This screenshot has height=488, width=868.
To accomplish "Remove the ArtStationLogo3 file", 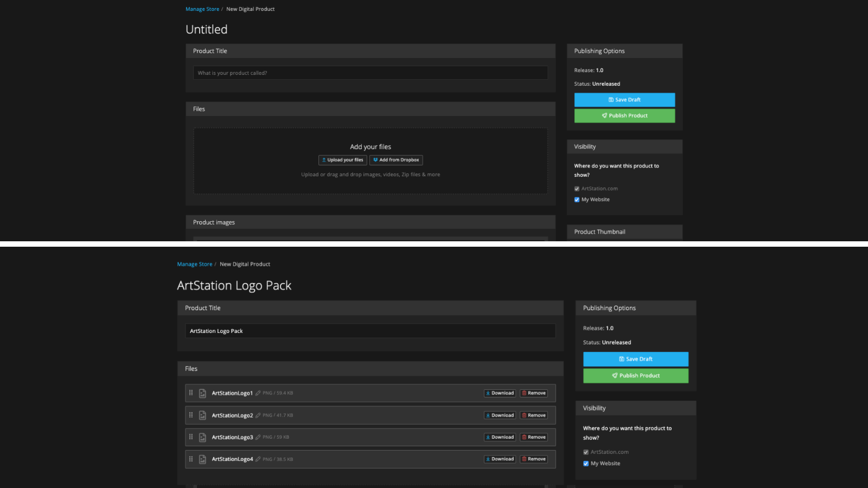I will point(534,437).
